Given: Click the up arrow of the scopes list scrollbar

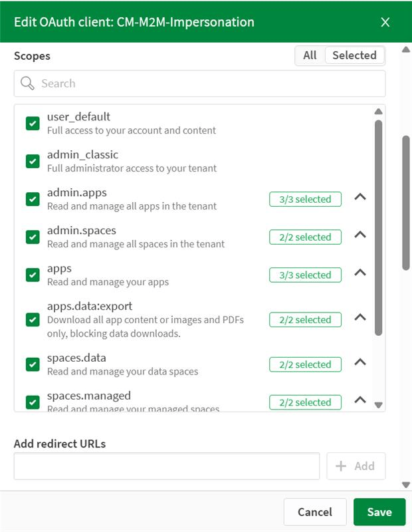Looking at the screenshot, I should 379,111.
